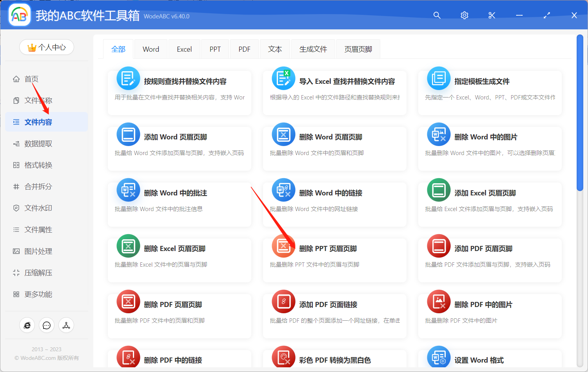Open the 删除 Word 中的图片 tool icon

[x=439, y=134]
